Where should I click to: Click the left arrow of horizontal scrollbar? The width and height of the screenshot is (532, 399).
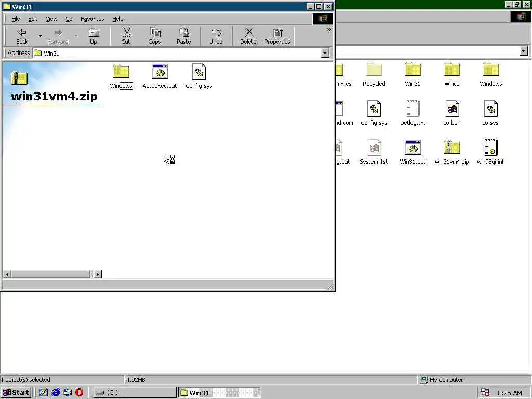(x=7, y=274)
